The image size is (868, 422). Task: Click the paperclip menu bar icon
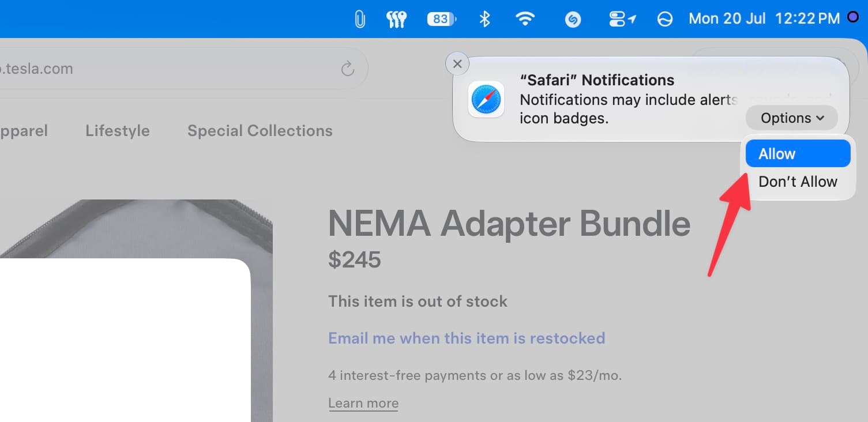pos(360,20)
